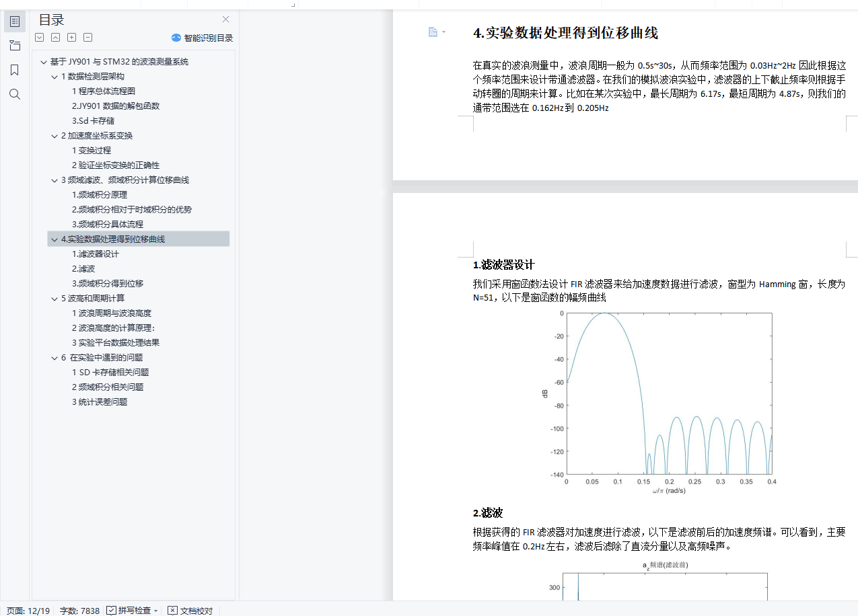858x616 pixels.
Task: Click the subheading 1.滤波器设计 in the document
Action: [504, 264]
